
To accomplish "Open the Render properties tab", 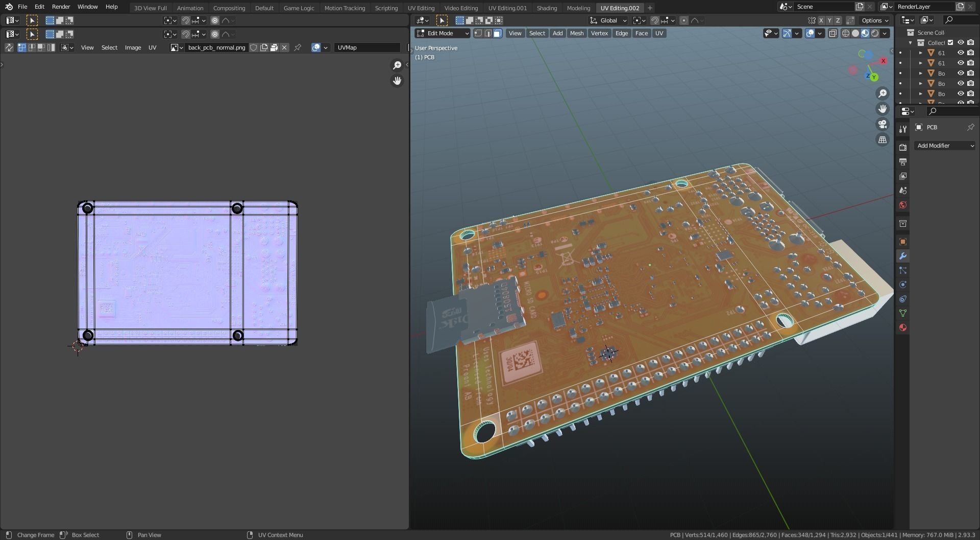I will [903, 147].
